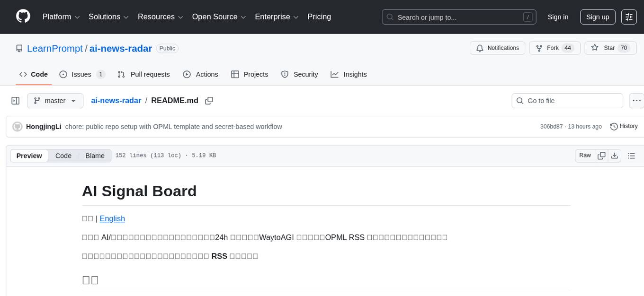Copy the README.md file path
644x296 pixels.
coord(209,101)
